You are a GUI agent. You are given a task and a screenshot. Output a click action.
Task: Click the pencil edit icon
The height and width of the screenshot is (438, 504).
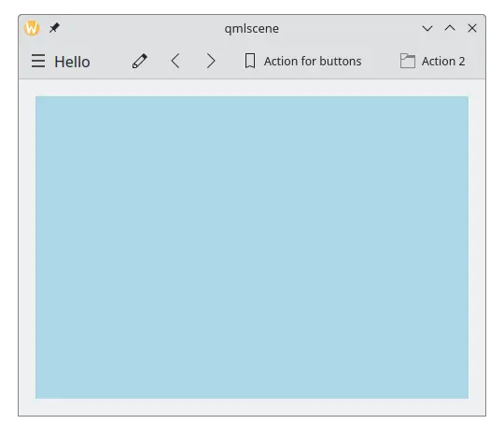139,61
